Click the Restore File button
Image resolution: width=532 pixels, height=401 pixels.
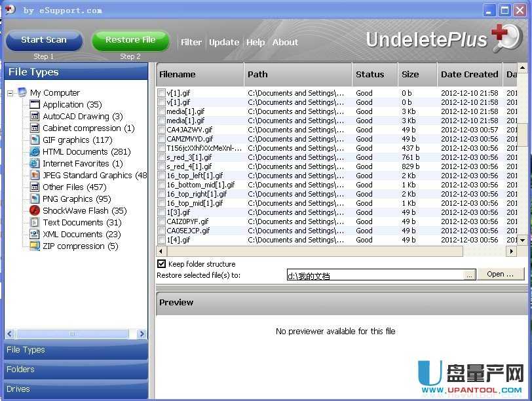click(x=130, y=40)
